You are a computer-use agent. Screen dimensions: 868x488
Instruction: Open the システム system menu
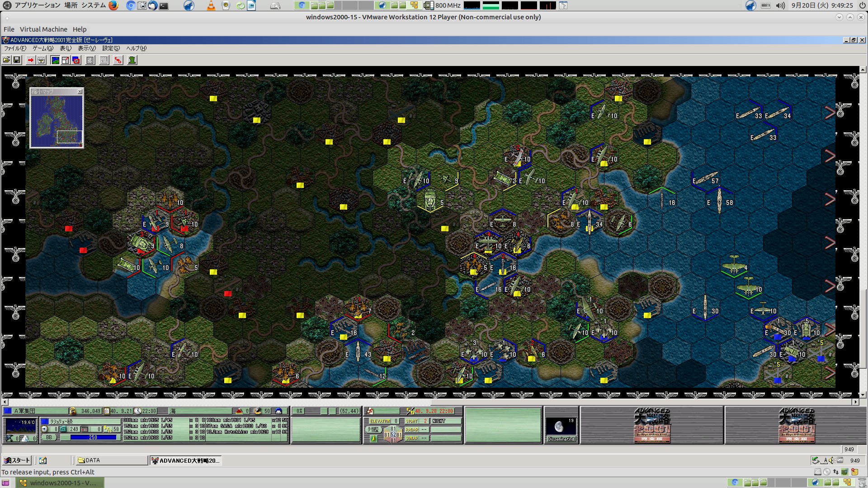(x=94, y=5)
